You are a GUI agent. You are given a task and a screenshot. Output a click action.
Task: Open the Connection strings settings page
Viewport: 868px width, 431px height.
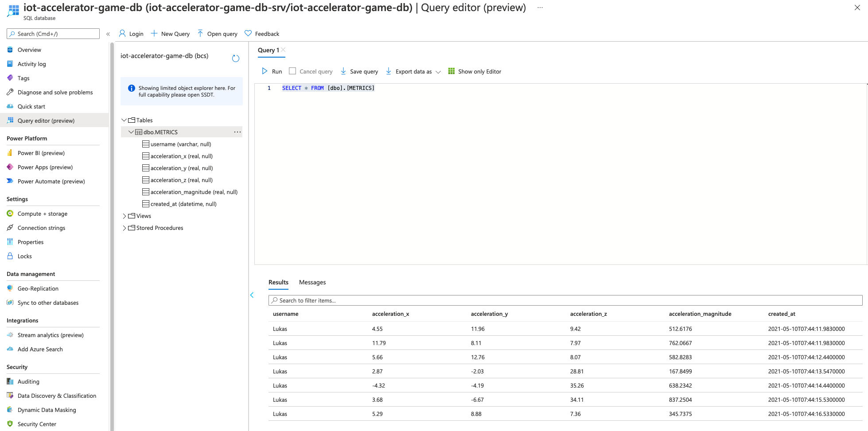pyautogui.click(x=41, y=228)
